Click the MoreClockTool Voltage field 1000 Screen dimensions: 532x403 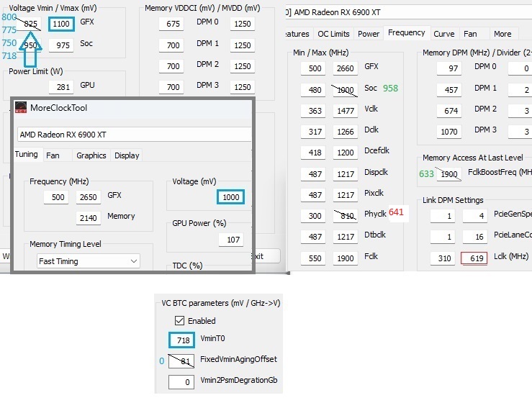tap(230, 197)
